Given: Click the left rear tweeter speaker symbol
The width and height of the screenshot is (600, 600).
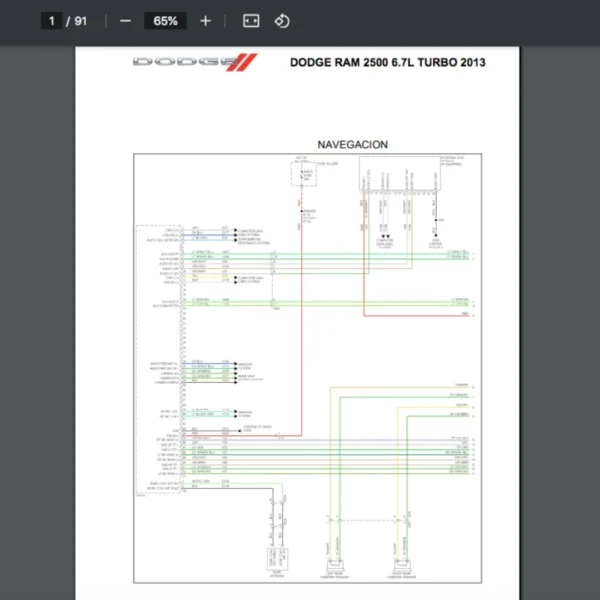Looking at the screenshot, I should coord(330,562).
